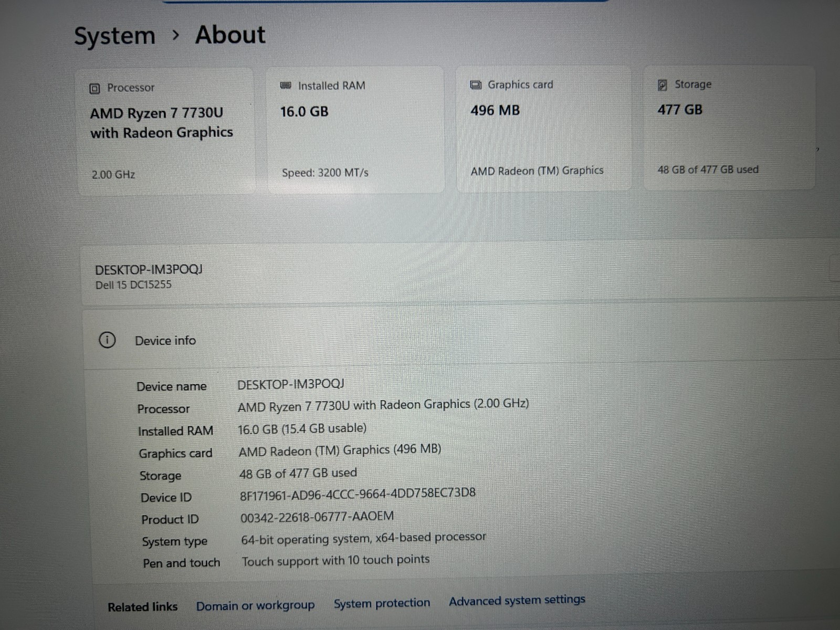Open the Storage summary card
This screenshot has width=840, height=630.
click(x=729, y=128)
